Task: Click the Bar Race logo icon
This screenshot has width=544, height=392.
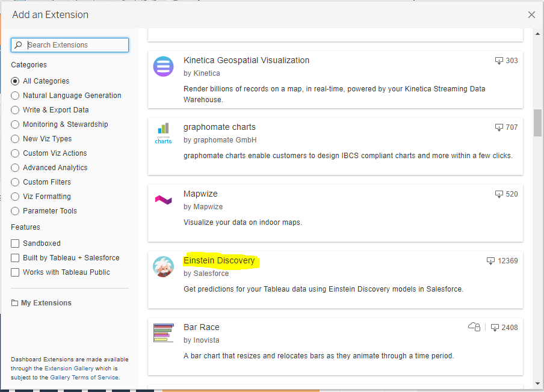Action: pyautogui.click(x=164, y=332)
